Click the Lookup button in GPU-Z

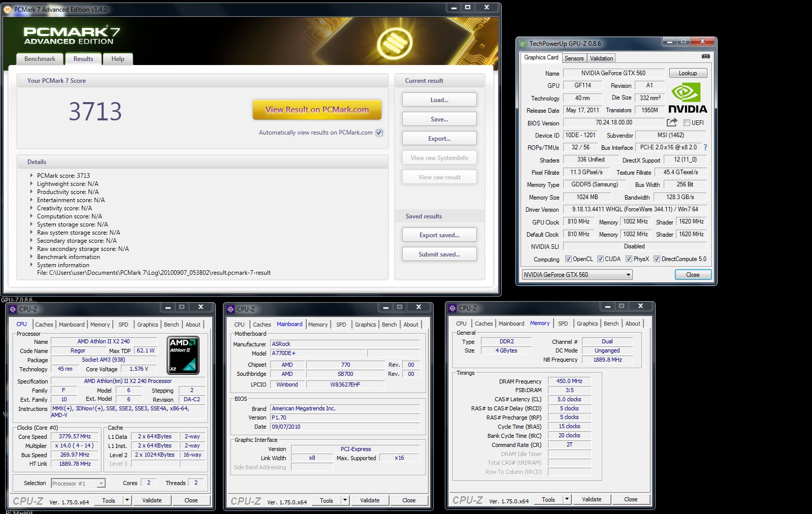(688, 73)
